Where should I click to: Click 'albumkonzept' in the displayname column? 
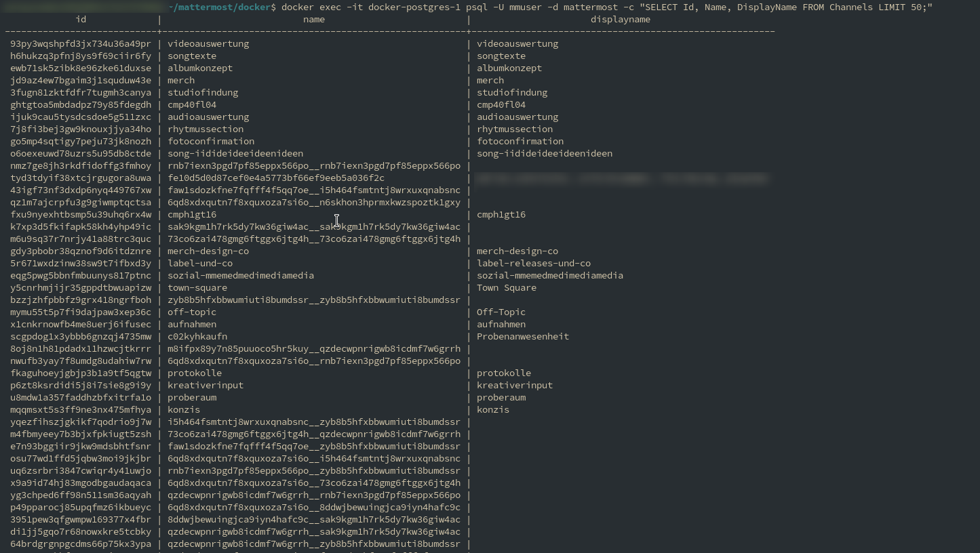[x=509, y=68]
